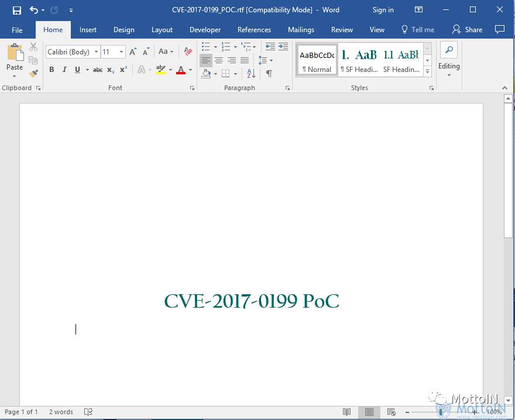
Task: Switch to Read Mode view
Action: tap(347, 412)
